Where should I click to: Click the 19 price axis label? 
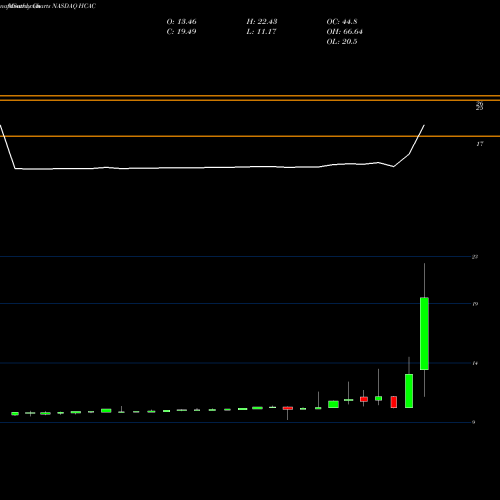pyautogui.click(x=475, y=304)
